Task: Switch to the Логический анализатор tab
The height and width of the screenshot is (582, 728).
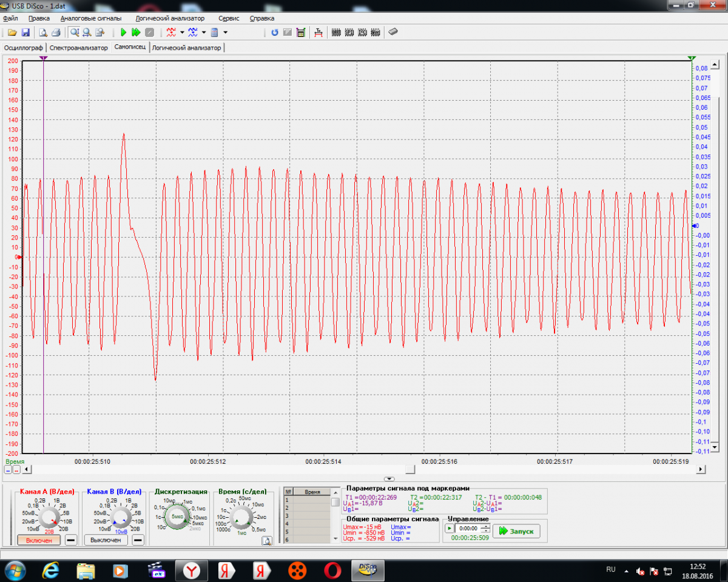Action: [x=187, y=47]
